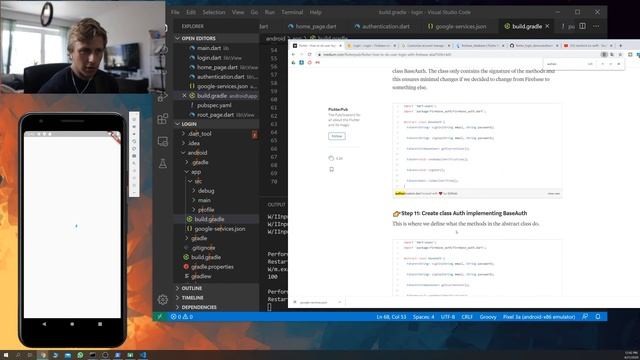Viewport: 640px width, 360px height.
Task: Open WhatsApp from the taskbar
Action: (x=80, y=355)
